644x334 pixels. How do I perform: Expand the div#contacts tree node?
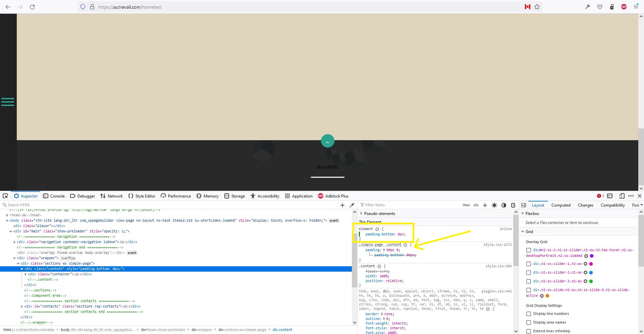point(22,307)
